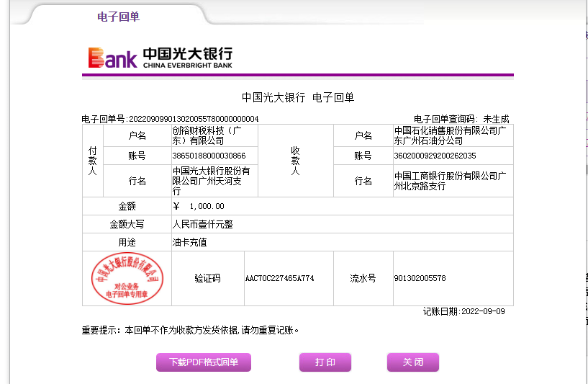
Task: Click the 人民币壹仟元整 amount in words
Action: tap(202, 224)
